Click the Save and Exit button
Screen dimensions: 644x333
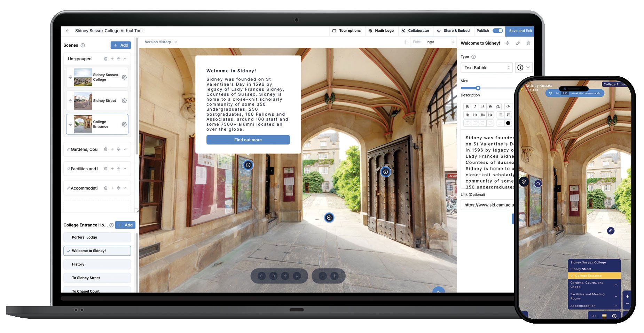pyautogui.click(x=520, y=31)
